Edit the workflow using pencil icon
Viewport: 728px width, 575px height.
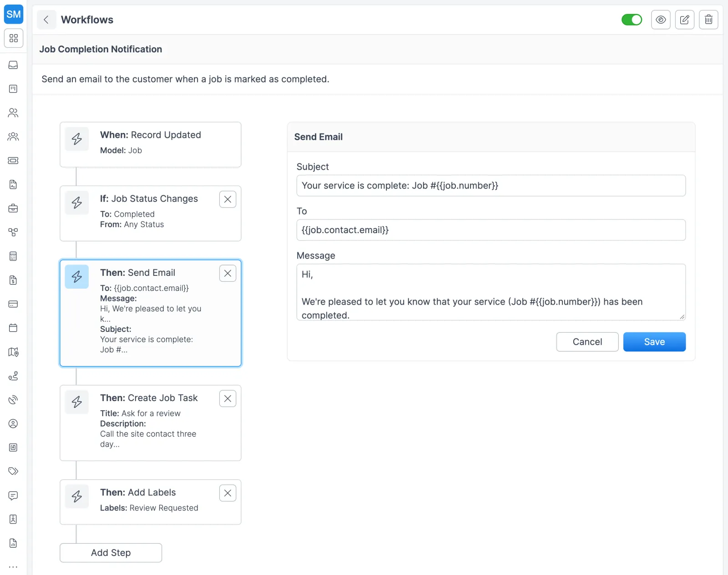pos(684,20)
